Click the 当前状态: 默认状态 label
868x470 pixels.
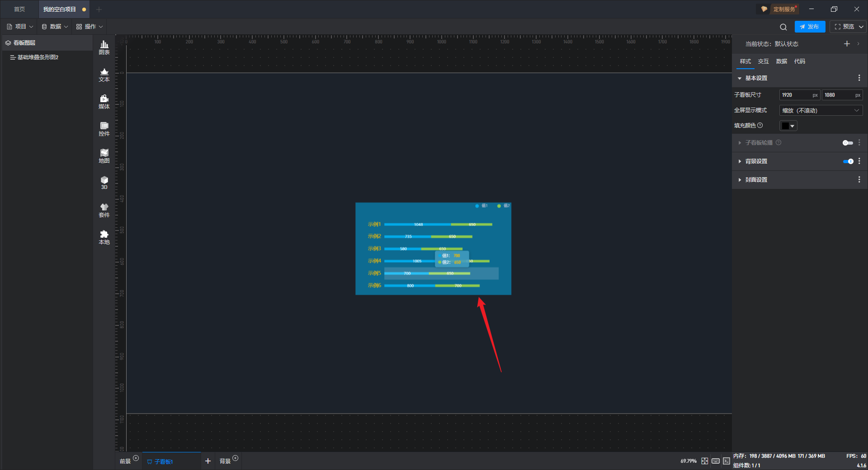coord(772,44)
